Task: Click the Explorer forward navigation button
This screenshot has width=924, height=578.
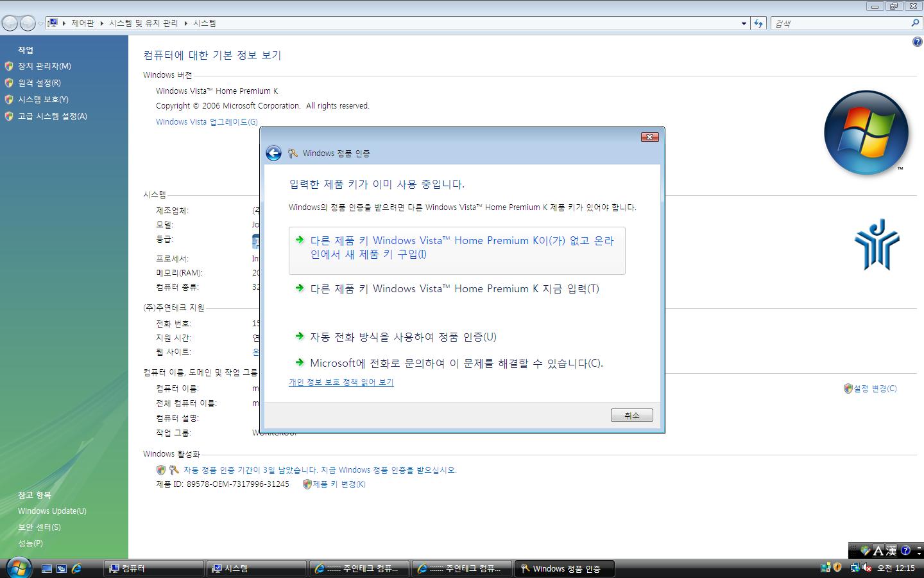Action: 28,23
